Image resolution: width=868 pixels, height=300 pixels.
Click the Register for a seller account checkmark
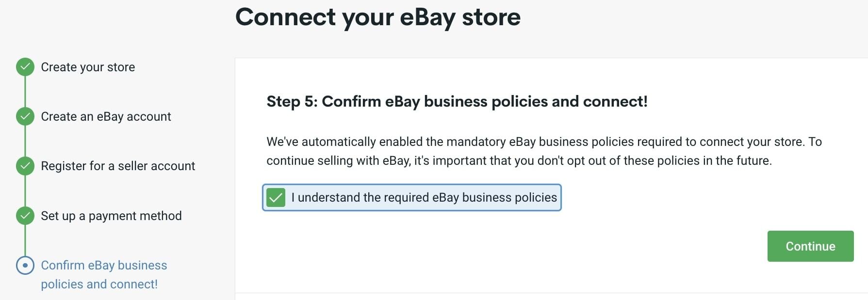[25, 165]
